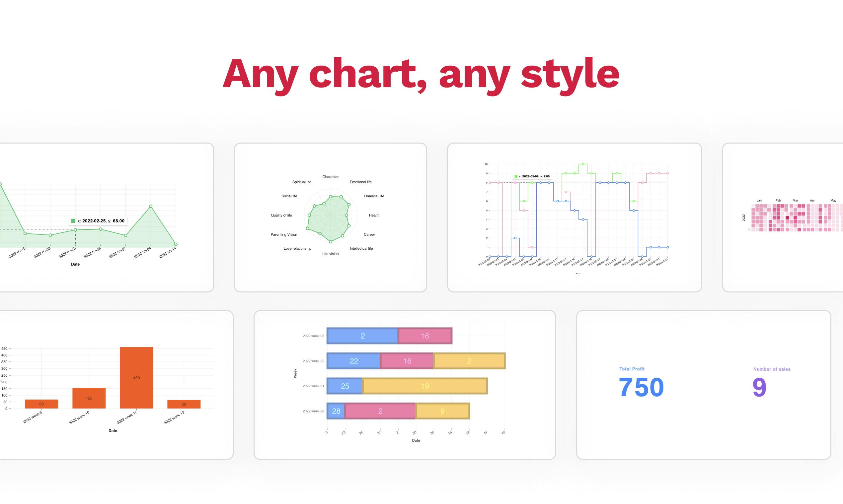Select the orange 156 bar for week 10
Image resolution: width=843 pixels, height=504 pixels.
89,398
